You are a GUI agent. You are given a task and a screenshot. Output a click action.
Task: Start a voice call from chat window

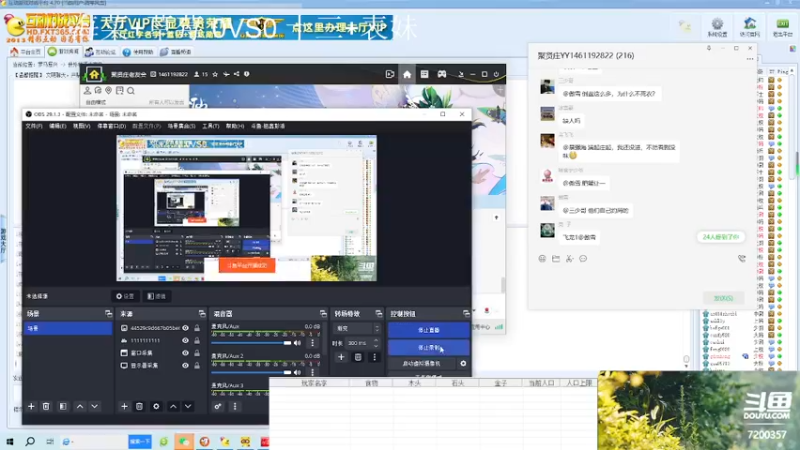[x=742, y=259]
